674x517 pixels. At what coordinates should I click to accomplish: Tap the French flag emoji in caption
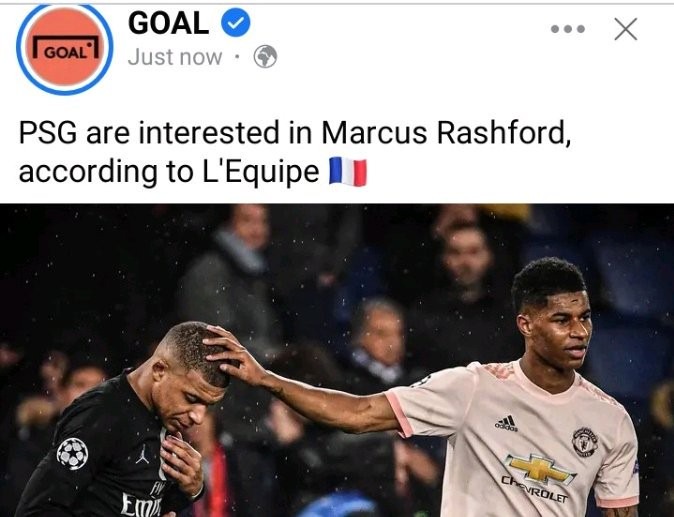[x=348, y=172]
